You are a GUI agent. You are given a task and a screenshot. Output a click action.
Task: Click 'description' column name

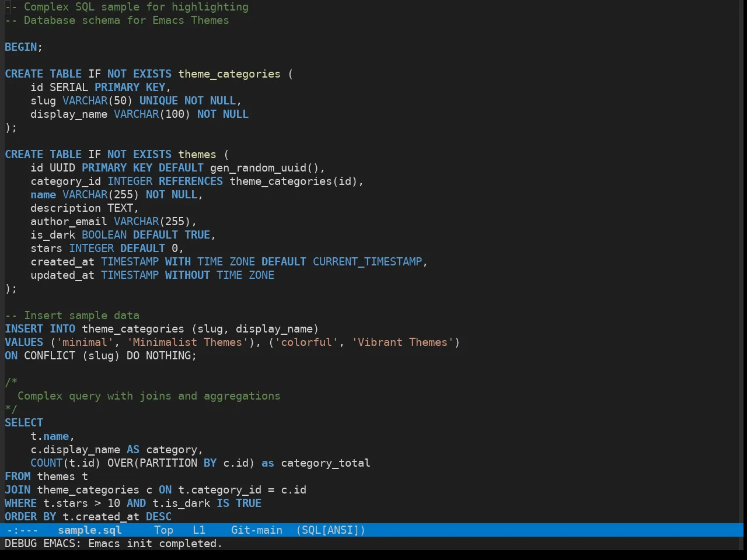[66, 208]
